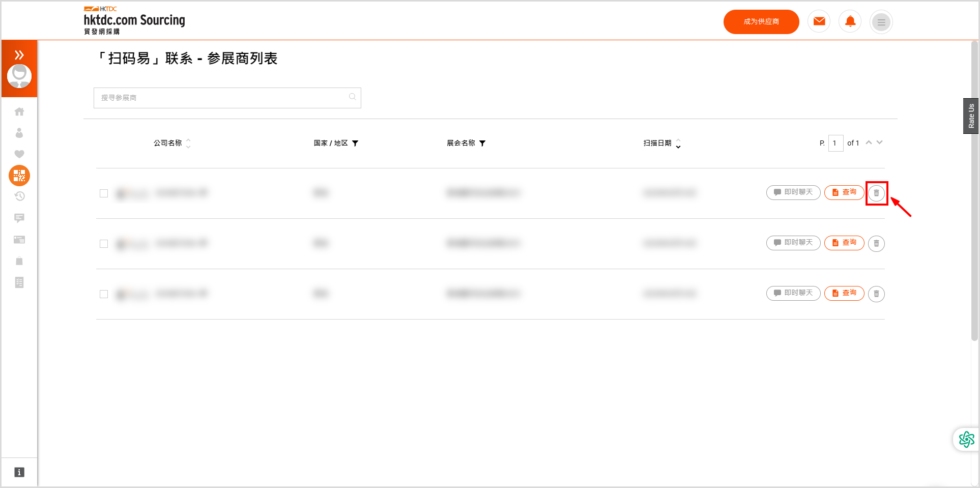The image size is (980, 488).
Task: Click the 成为供应商 button
Action: 761,22
